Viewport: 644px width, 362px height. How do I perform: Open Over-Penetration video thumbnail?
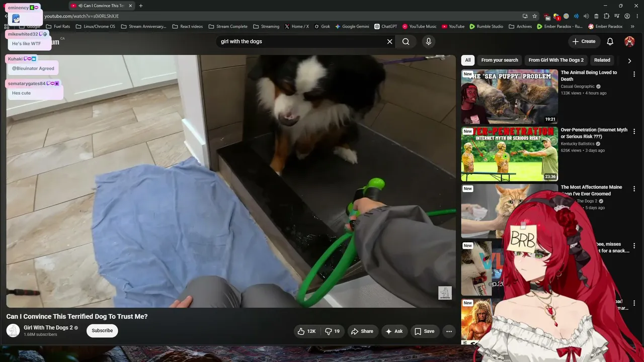click(509, 154)
